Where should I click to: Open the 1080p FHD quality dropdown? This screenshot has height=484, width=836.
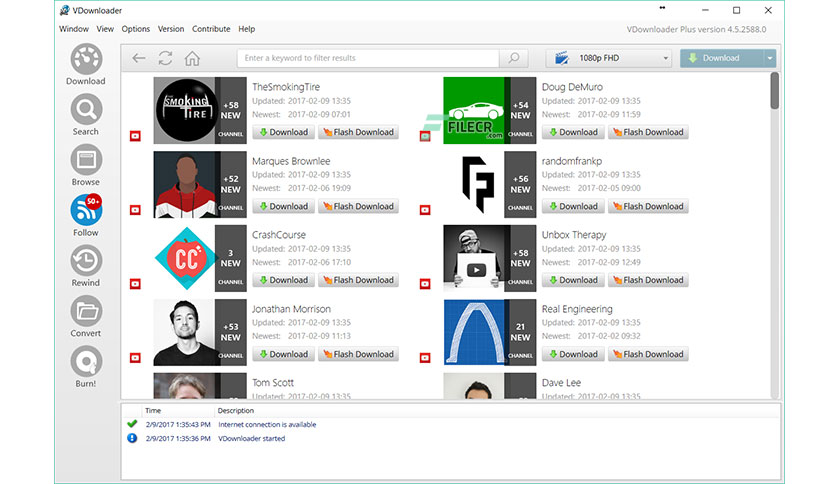pyautogui.click(x=608, y=58)
